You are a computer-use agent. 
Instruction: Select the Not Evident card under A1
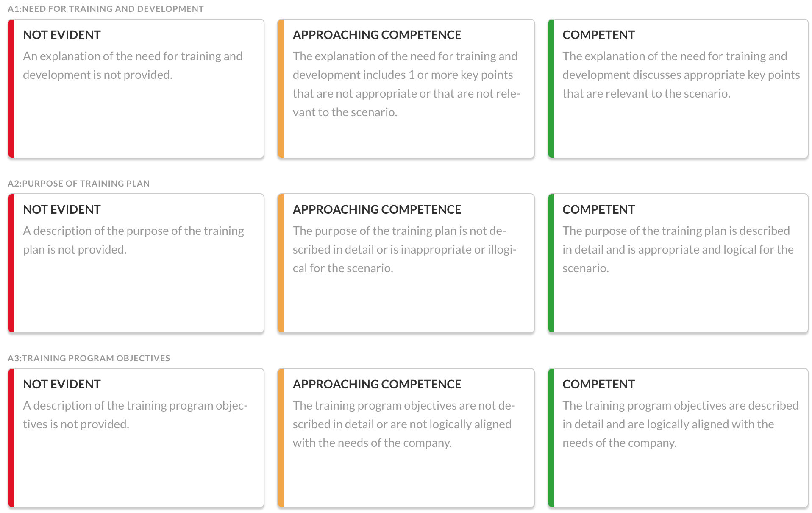click(136, 89)
